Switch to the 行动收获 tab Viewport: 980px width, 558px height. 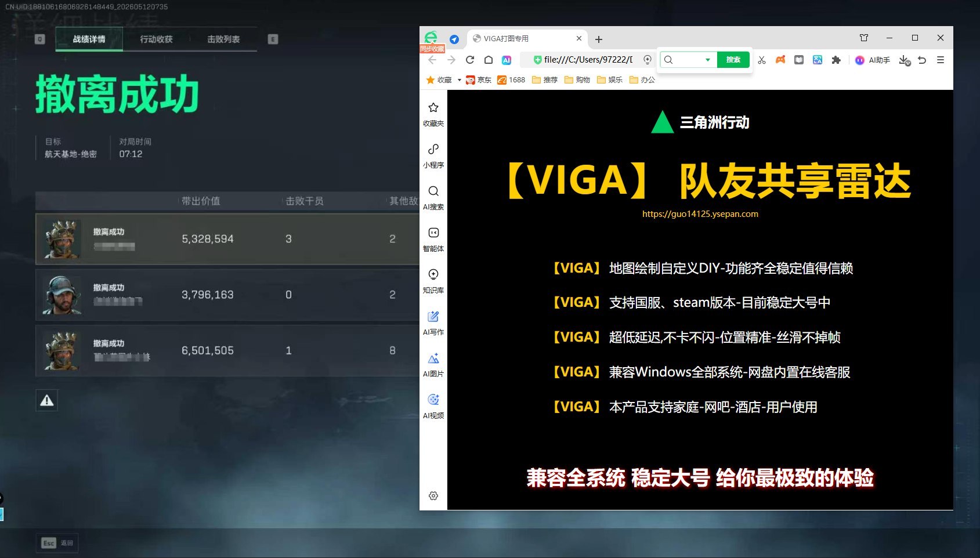[x=157, y=39]
